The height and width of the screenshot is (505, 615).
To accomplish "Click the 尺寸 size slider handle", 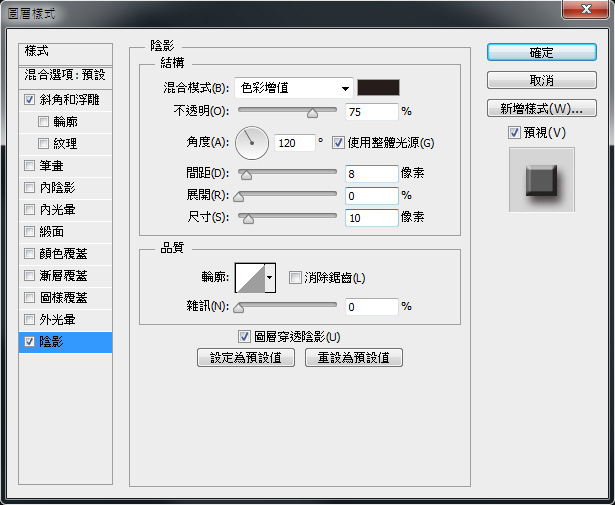I will pyautogui.click(x=248, y=219).
